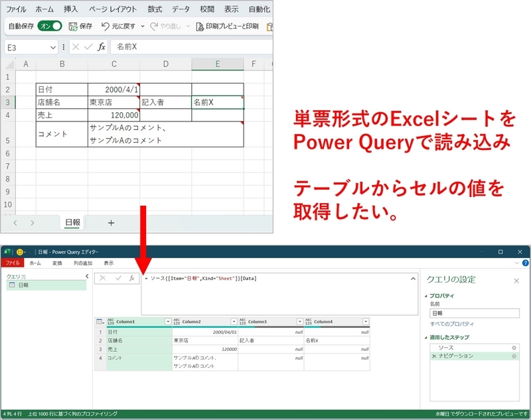Viewport: 531px width, 420px height.
Task: Click the 保存 save icon
Action: [73, 27]
